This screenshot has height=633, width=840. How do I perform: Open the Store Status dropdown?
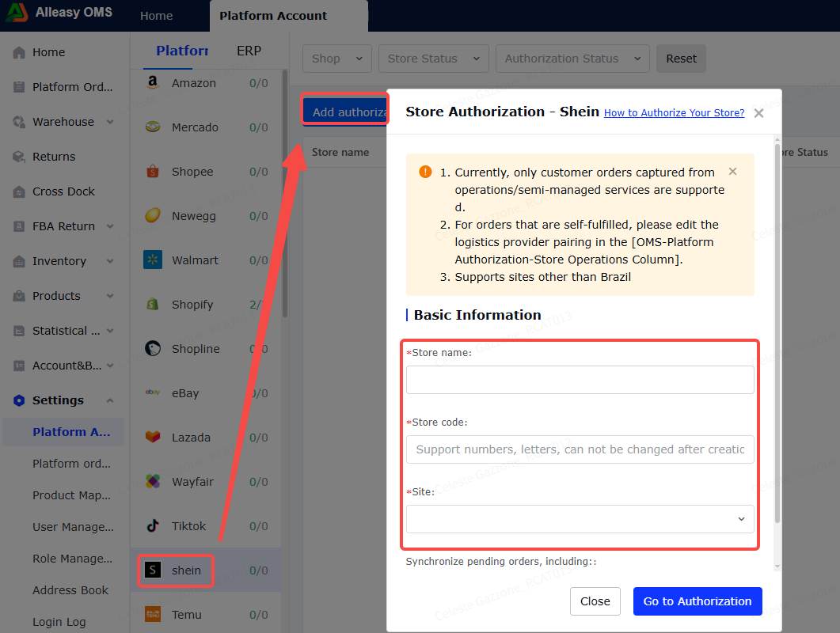coord(433,59)
